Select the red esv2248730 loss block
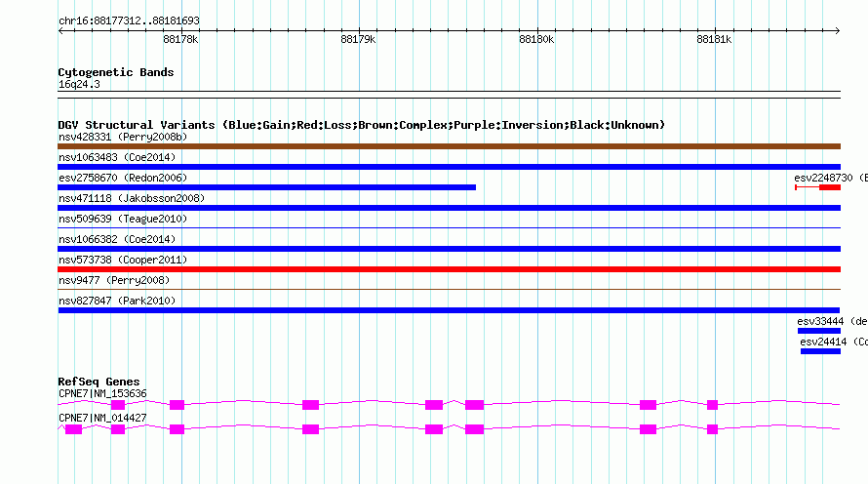This screenshot has width=868, height=484. (x=830, y=187)
